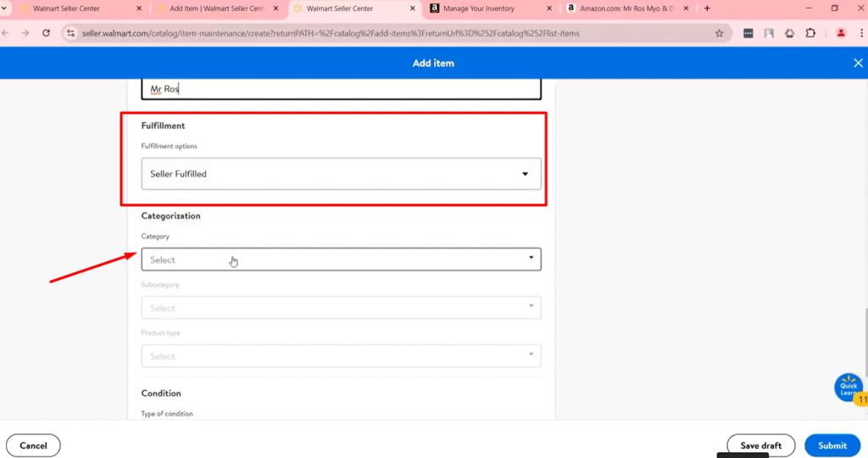Reload the page
868x458 pixels.
point(46,33)
